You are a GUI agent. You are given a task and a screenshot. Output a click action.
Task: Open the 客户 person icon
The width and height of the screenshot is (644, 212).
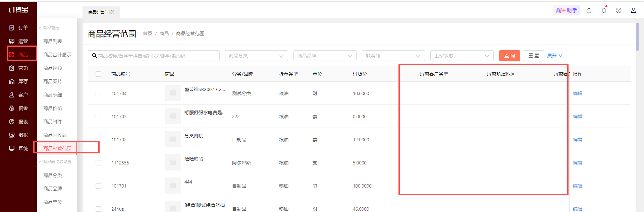[12, 95]
